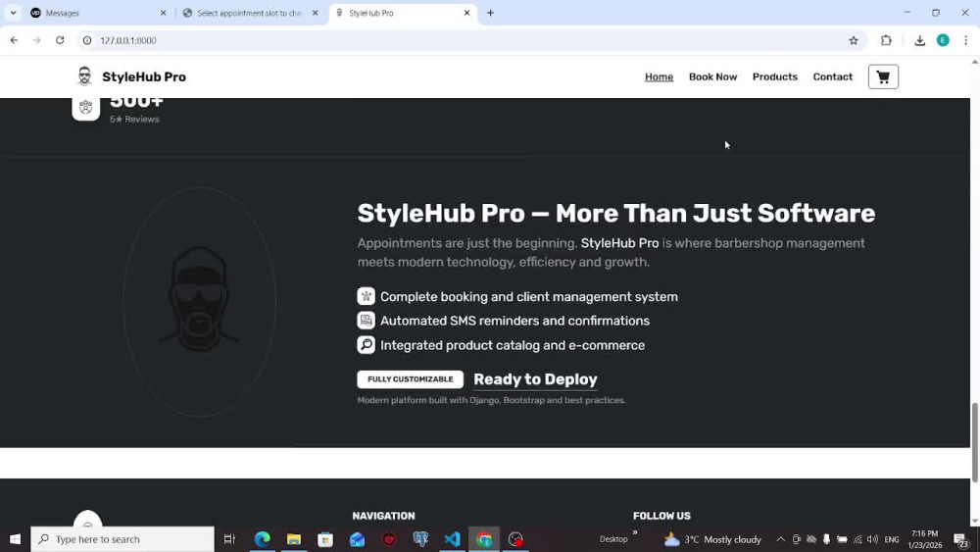Open the volume control icon
The width and height of the screenshot is (980, 552).
click(872, 539)
